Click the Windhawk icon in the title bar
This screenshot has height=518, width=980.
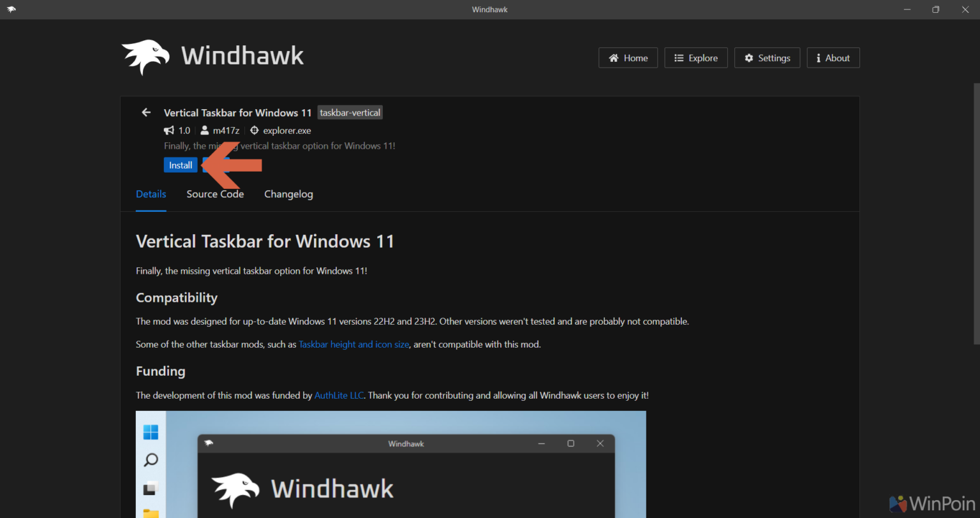point(11,9)
